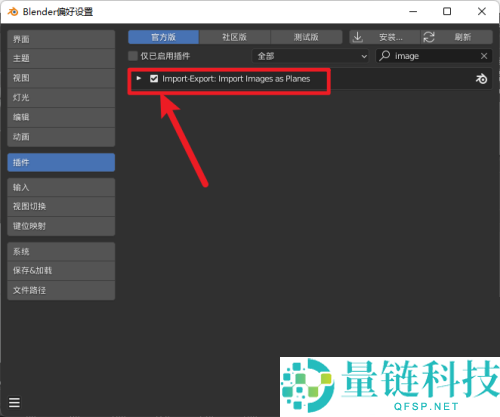
Task: Close the Blender preferences window
Action: pos(482,12)
